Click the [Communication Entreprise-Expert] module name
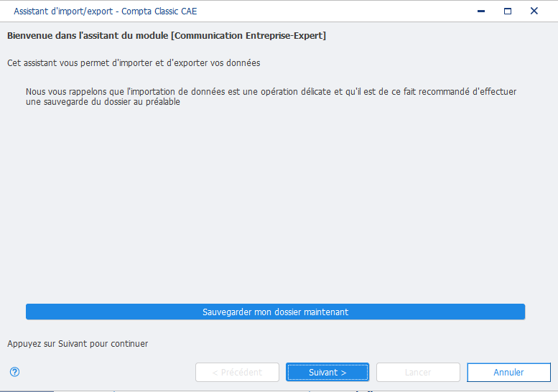This screenshot has height=392, width=558. click(x=248, y=36)
